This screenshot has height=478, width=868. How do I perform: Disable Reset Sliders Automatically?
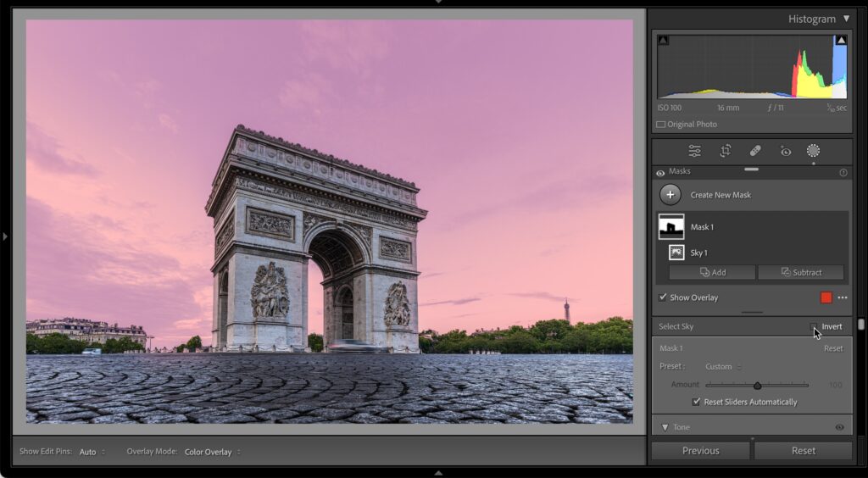(x=697, y=402)
